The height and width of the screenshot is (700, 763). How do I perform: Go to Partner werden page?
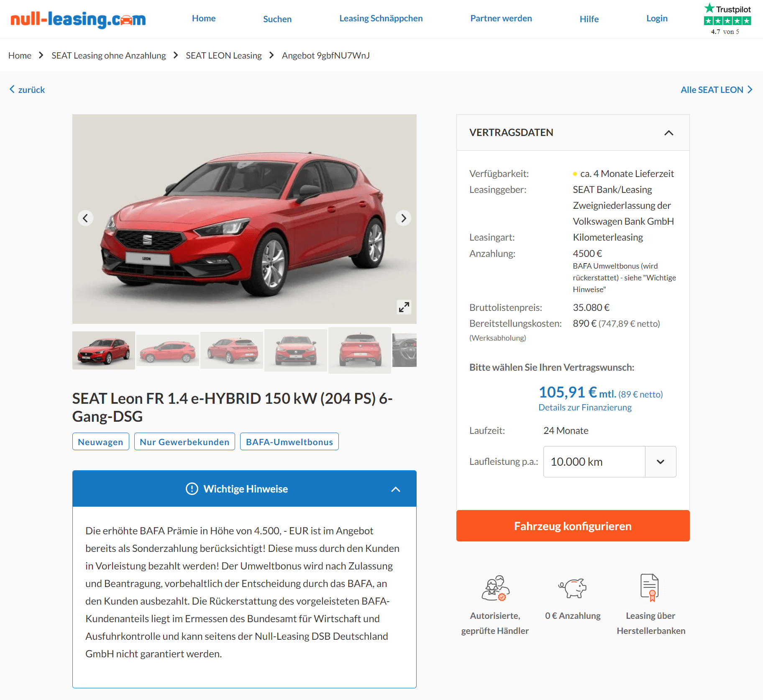[501, 18]
